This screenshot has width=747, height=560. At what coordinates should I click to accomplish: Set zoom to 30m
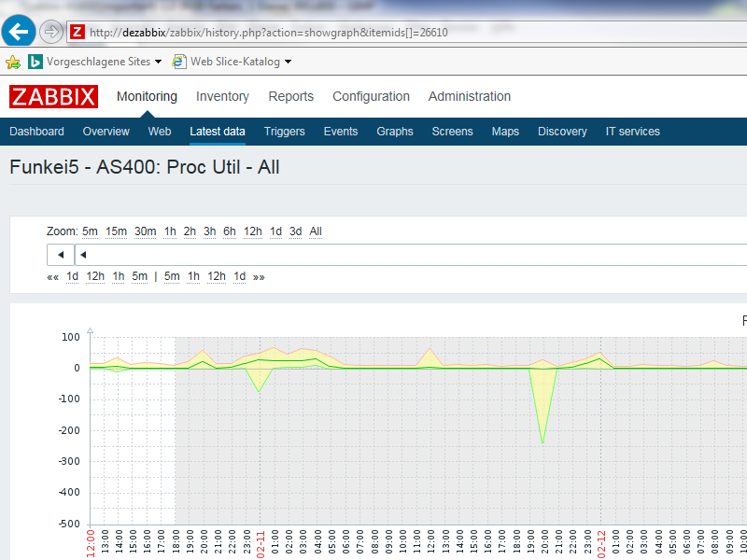click(146, 231)
